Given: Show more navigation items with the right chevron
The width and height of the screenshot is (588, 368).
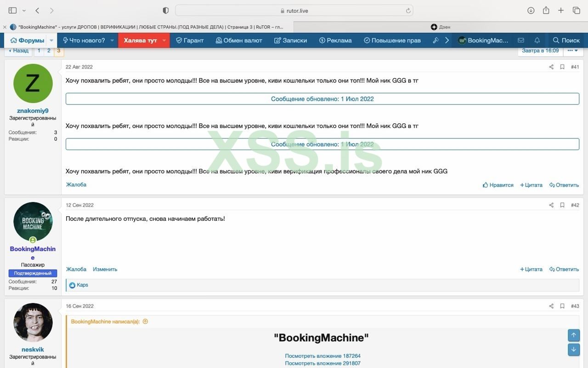Looking at the screenshot, I should [447, 40].
